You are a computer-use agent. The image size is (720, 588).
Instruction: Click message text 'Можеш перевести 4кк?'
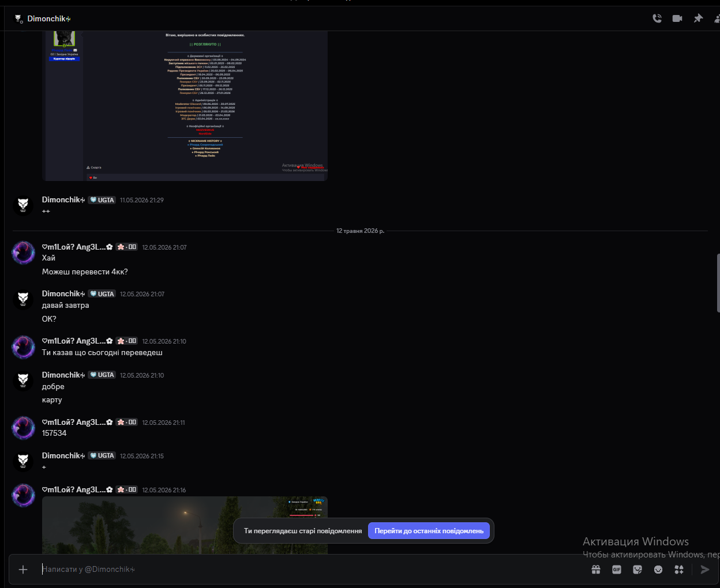click(85, 272)
